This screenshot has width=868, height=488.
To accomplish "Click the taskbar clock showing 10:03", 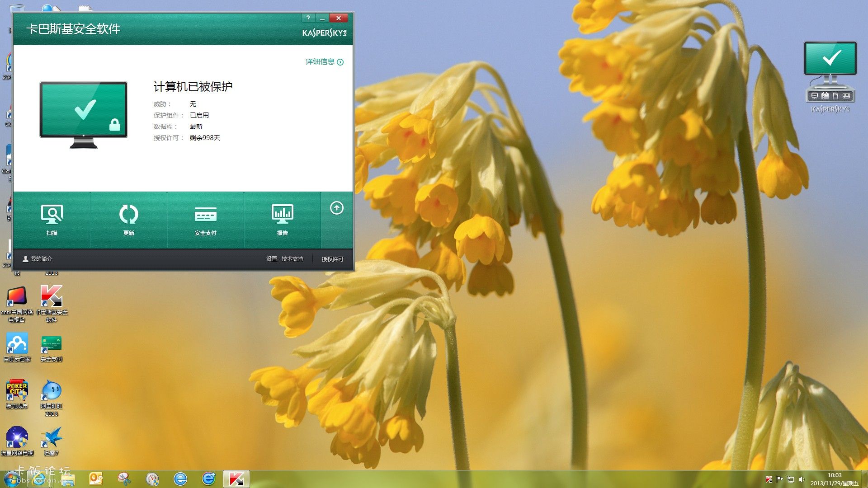I will click(x=835, y=479).
